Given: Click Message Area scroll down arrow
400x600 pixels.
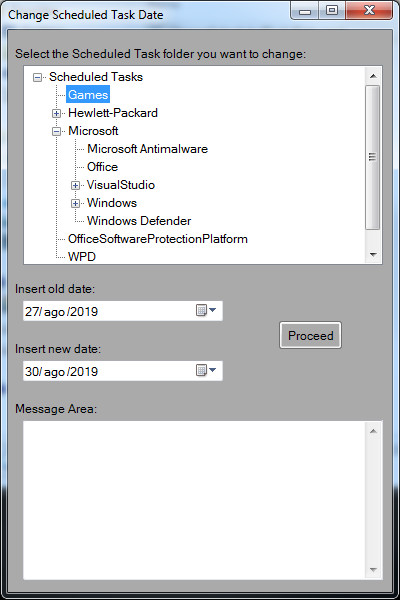Looking at the screenshot, I should pyautogui.click(x=374, y=570).
